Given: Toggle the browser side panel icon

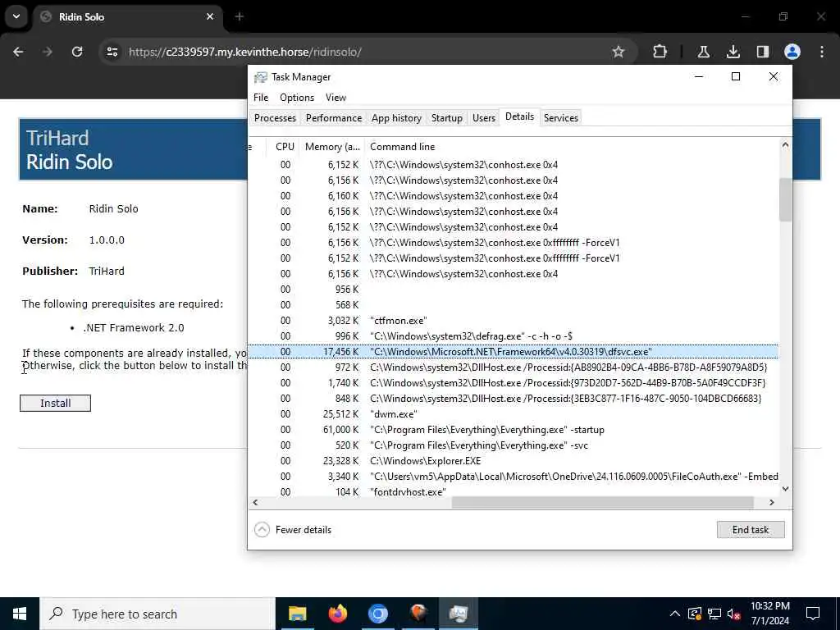Looking at the screenshot, I should [x=762, y=52].
